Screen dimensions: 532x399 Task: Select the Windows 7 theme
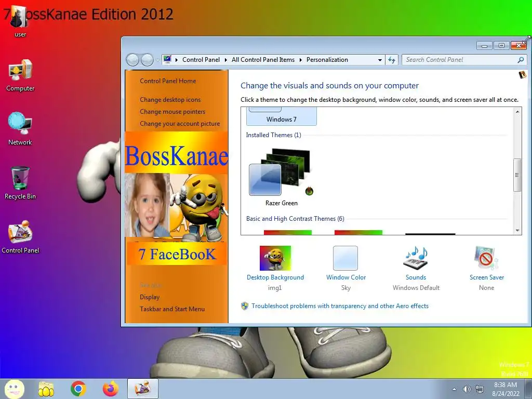[x=281, y=116]
